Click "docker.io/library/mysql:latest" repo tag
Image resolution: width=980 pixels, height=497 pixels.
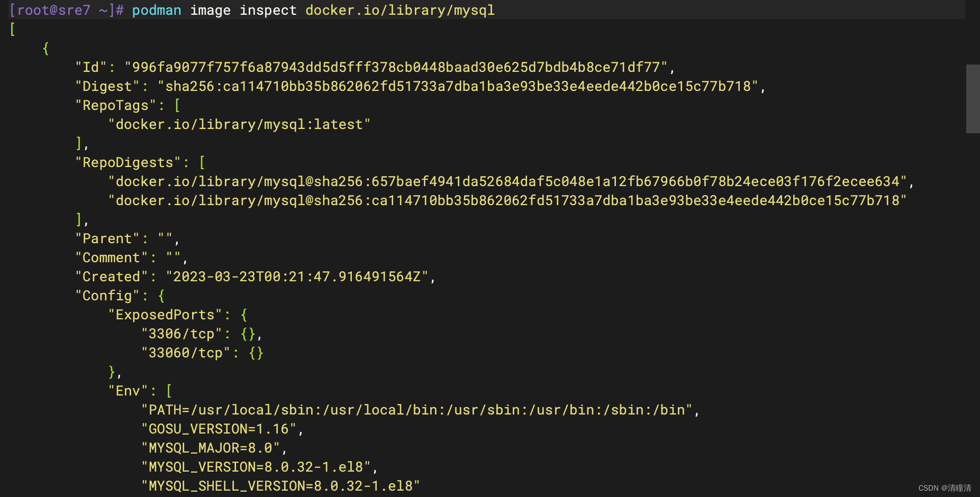[x=239, y=124]
